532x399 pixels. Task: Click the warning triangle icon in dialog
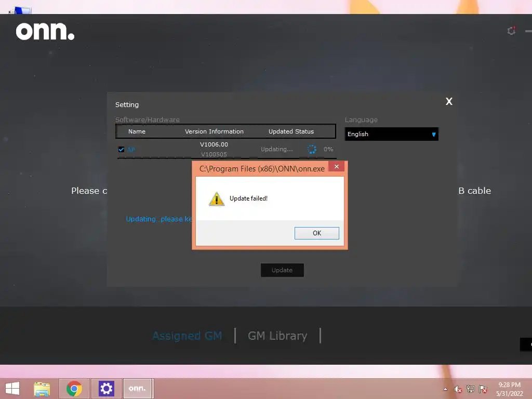(217, 199)
